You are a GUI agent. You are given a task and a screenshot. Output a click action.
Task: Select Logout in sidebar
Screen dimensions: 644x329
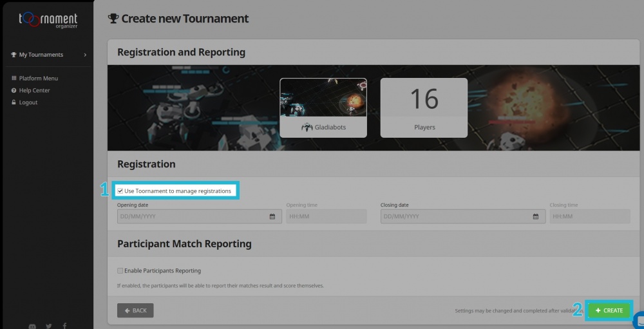(28, 102)
